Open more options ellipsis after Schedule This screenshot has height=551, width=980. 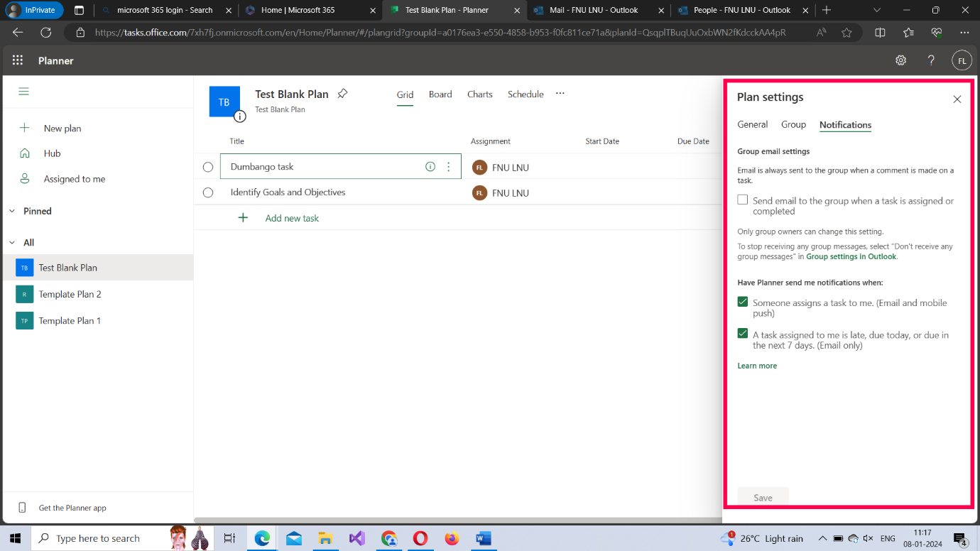tap(560, 94)
